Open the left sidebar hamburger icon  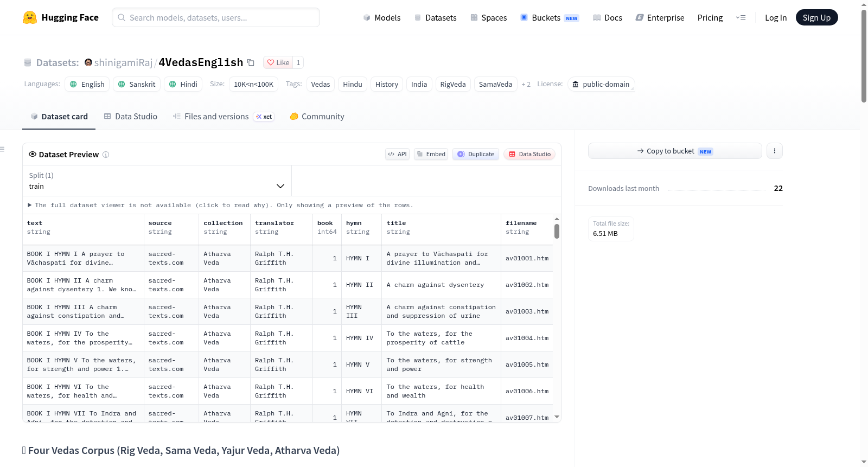coord(2,149)
